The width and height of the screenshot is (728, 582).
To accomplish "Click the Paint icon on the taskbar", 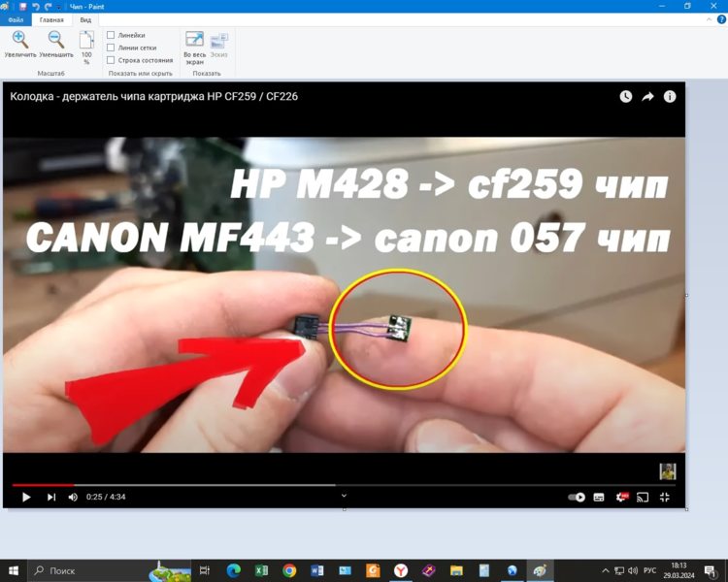I will click(x=540, y=570).
